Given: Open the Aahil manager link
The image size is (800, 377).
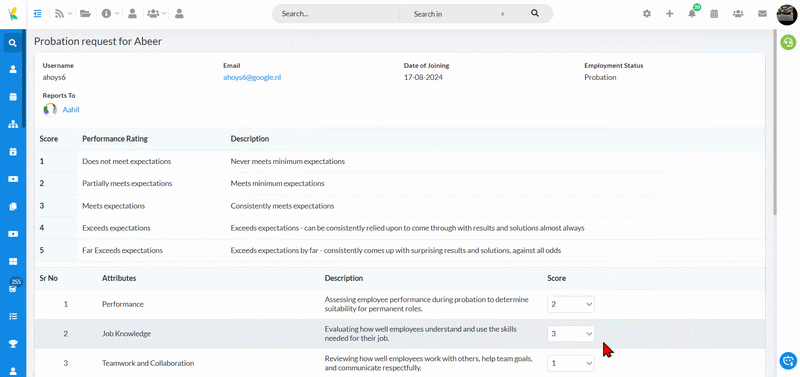Looking at the screenshot, I should (71, 110).
